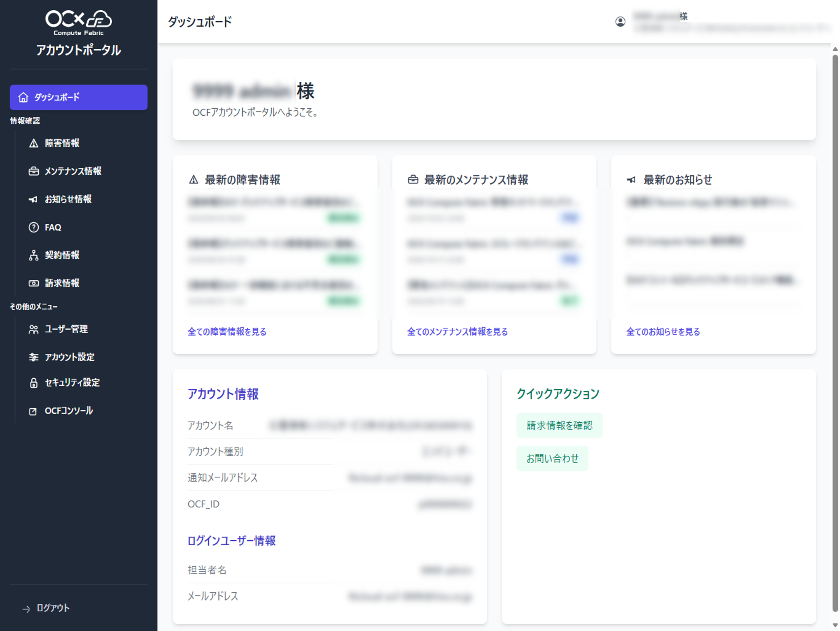Screen dimensions: 840x631
Task: Follow the 全ての障害情報を見る link
Action: coord(227,332)
